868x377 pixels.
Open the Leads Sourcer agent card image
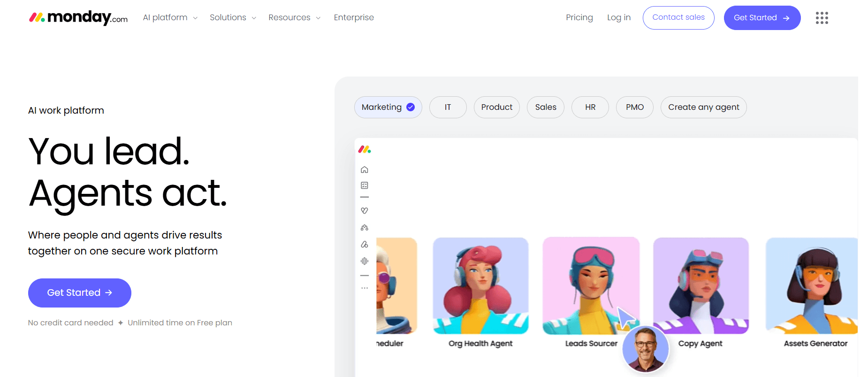tap(591, 285)
